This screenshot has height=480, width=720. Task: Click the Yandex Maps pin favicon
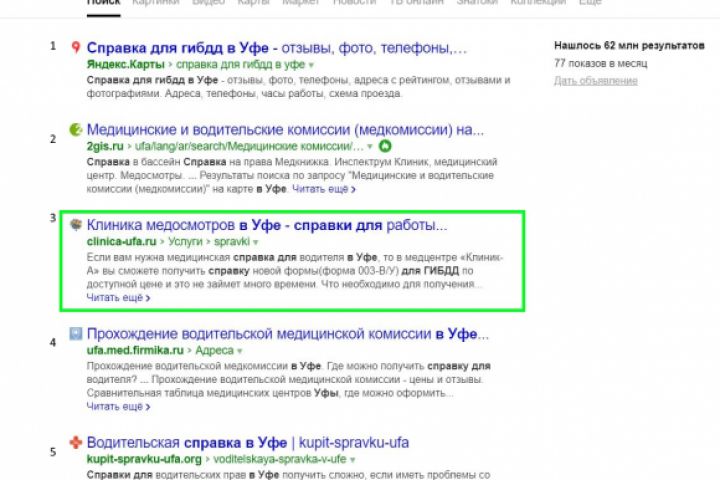pyautogui.click(x=76, y=47)
